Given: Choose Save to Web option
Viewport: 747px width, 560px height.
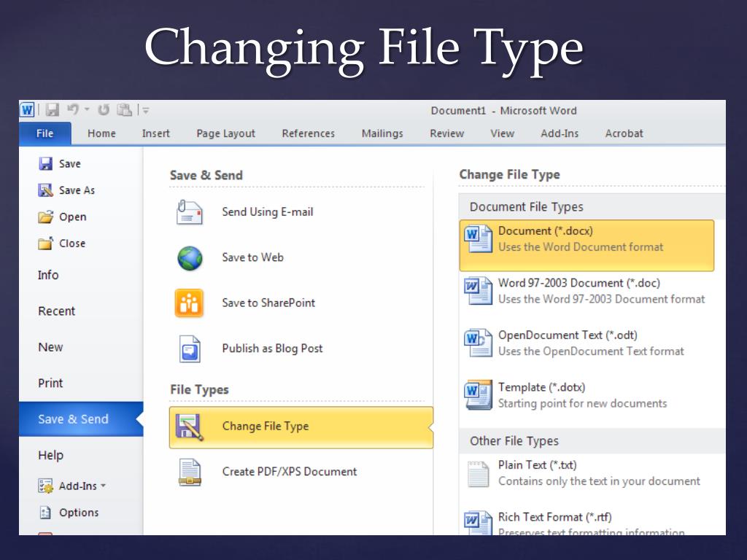Looking at the screenshot, I should (252, 257).
